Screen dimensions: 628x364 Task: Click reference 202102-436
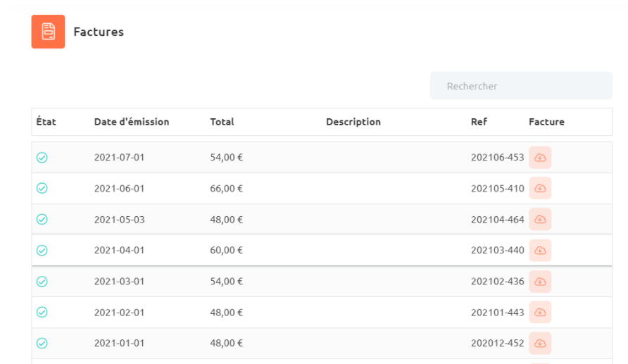(498, 282)
